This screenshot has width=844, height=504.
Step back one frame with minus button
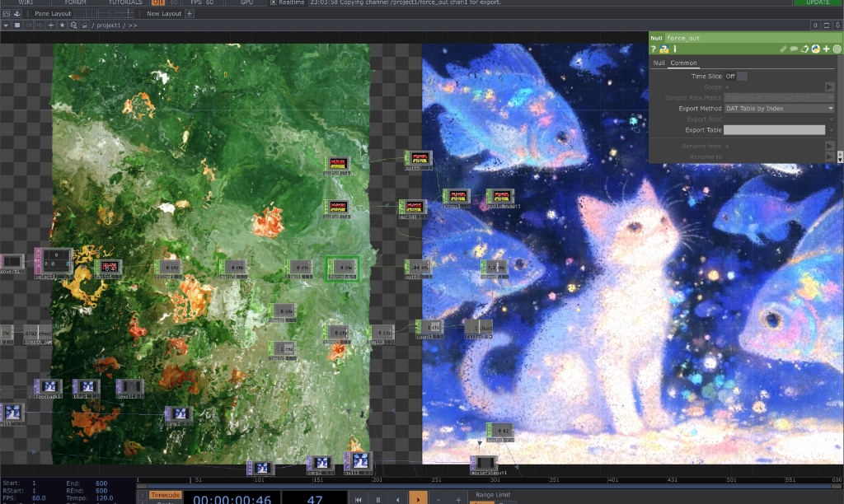click(438, 500)
